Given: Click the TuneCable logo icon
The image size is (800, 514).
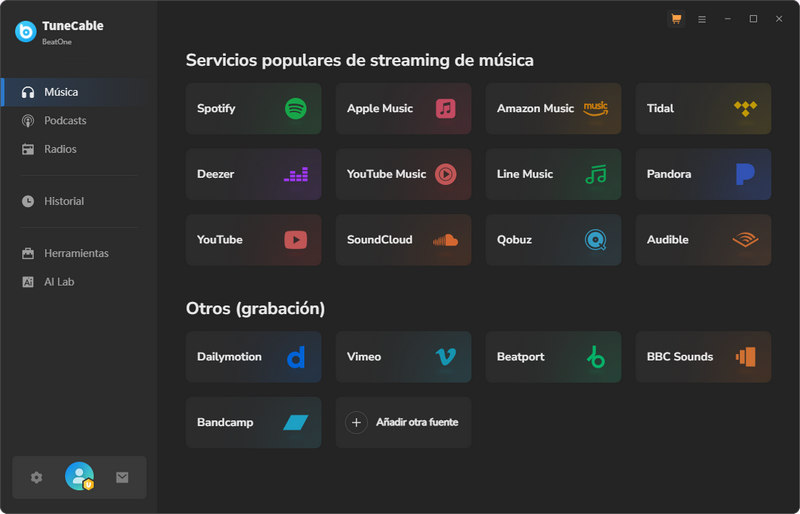Looking at the screenshot, I should click(x=26, y=31).
